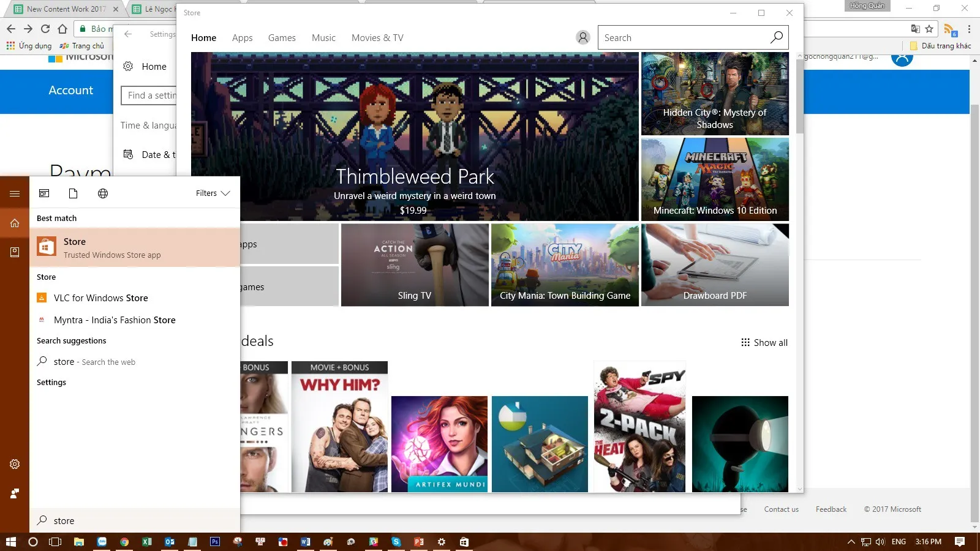Switch to the Apps tab in Store
980x551 pixels.
pos(243,37)
